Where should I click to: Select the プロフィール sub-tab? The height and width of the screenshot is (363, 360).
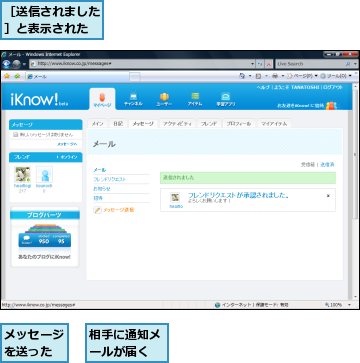239,124
